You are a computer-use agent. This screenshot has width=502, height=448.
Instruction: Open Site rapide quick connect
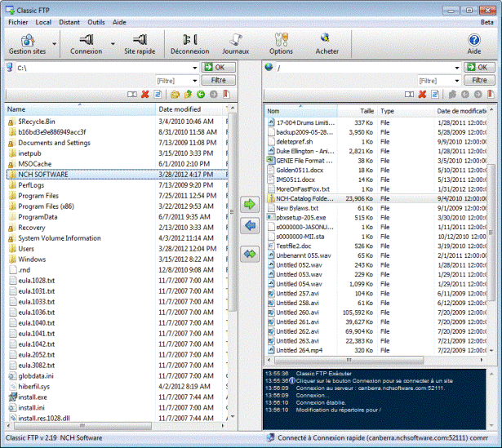pyautogui.click(x=140, y=44)
